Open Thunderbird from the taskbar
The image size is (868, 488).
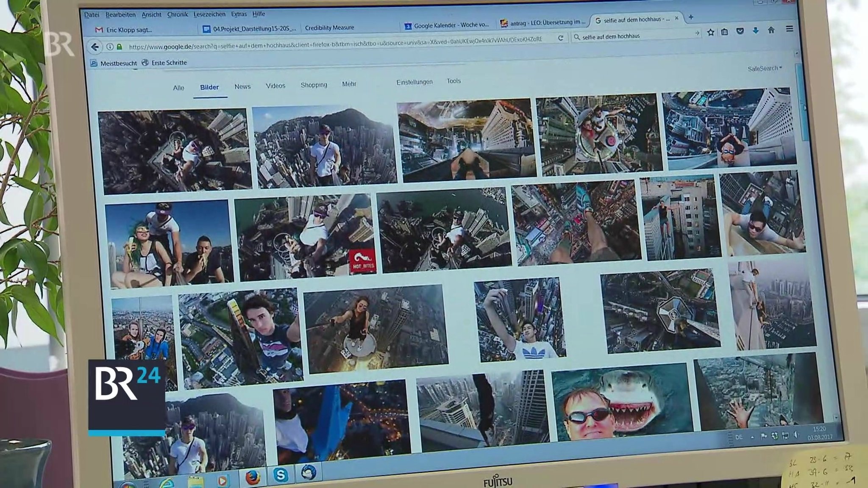(x=309, y=472)
